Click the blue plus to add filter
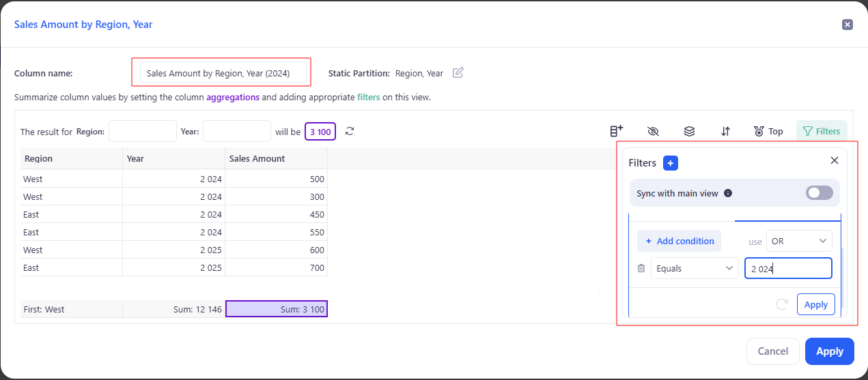The image size is (868, 380). [671, 163]
